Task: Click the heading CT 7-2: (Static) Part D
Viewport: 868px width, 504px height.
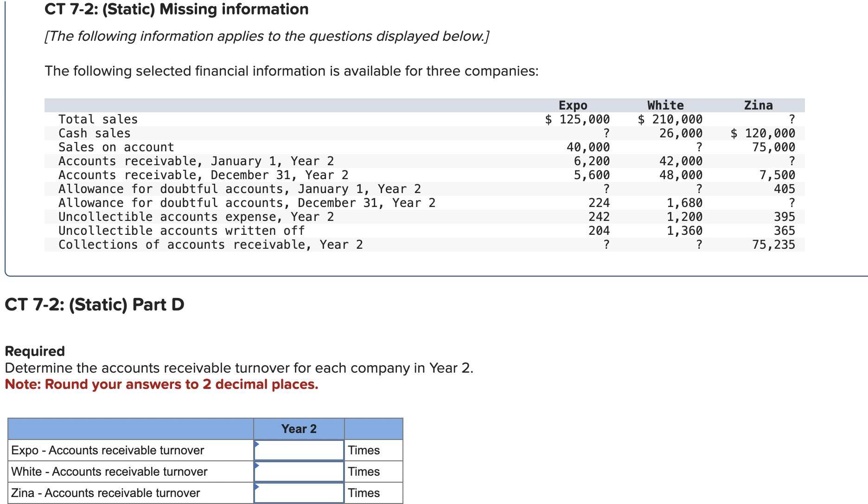Action: pyautogui.click(x=95, y=304)
